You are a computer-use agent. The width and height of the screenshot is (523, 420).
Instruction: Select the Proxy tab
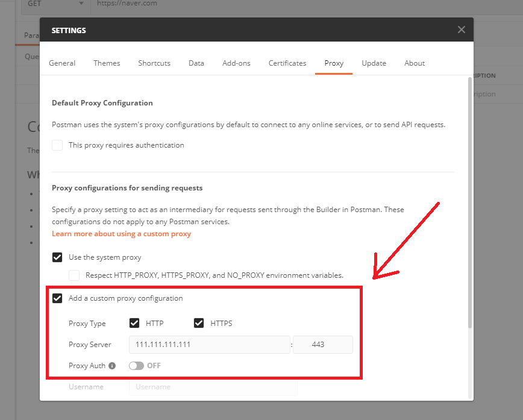[x=334, y=63]
